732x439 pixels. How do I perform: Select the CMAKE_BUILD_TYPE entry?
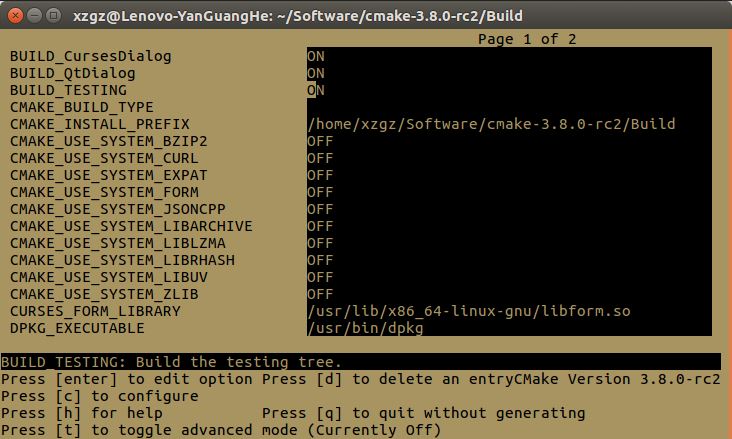[82, 107]
